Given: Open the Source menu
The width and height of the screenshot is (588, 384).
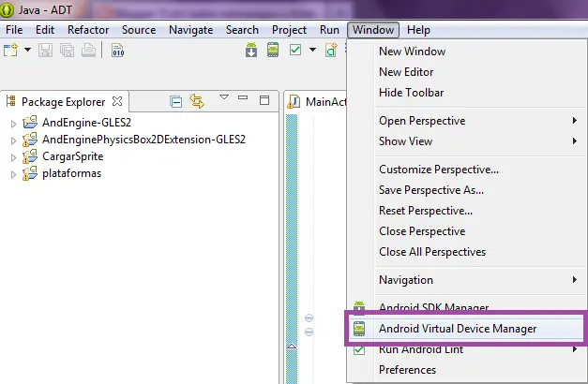Looking at the screenshot, I should [139, 30].
